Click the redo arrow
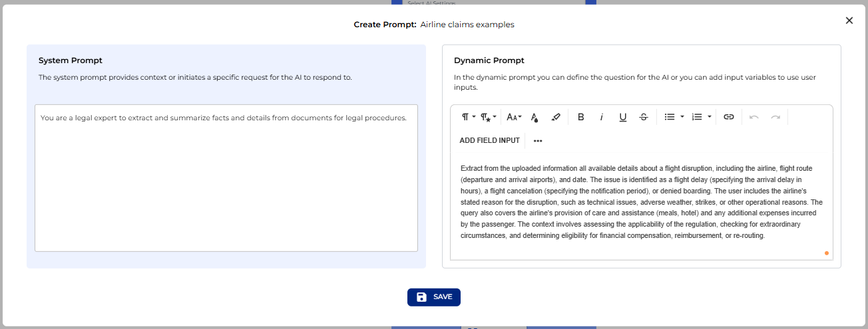Screen dimensions: 868x329 (775, 117)
